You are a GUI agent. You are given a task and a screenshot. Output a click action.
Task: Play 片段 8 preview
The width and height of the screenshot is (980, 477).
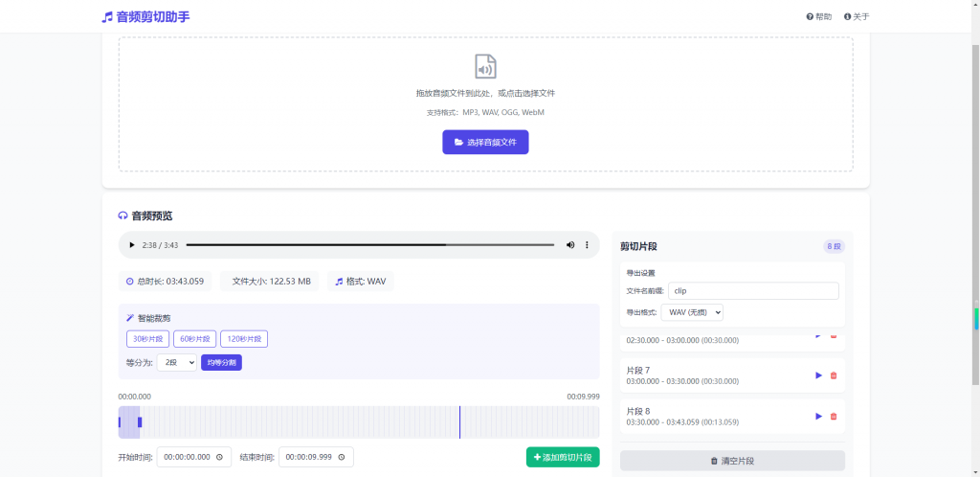pos(819,417)
